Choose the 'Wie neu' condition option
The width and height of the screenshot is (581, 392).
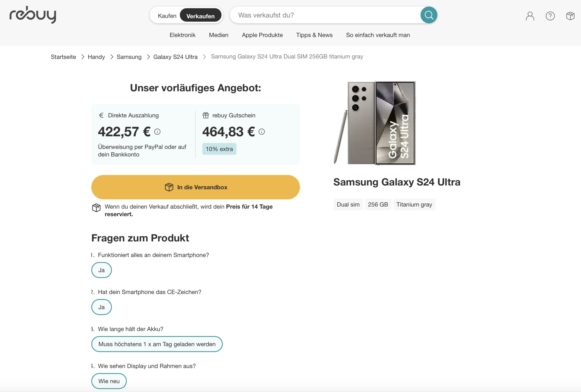coord(109,381)
